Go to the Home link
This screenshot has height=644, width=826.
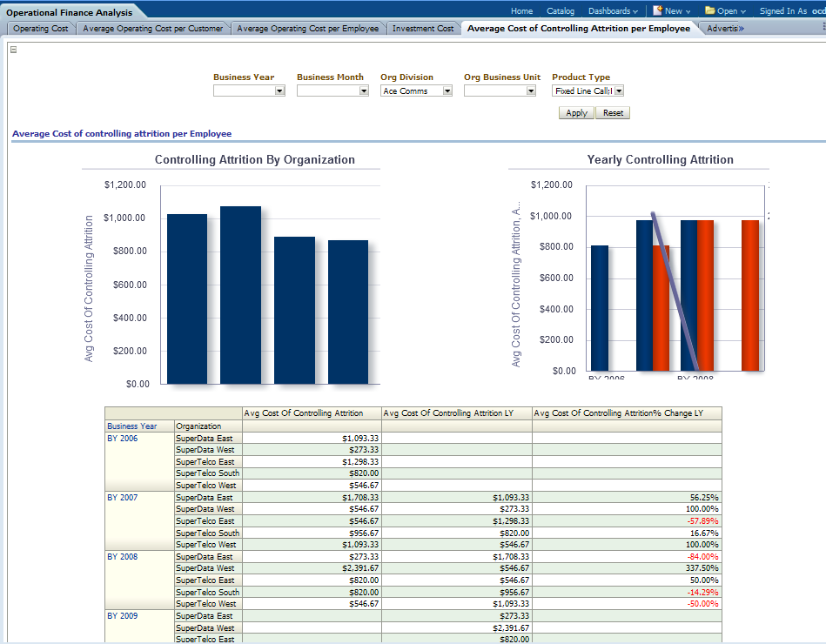[521, 11]
